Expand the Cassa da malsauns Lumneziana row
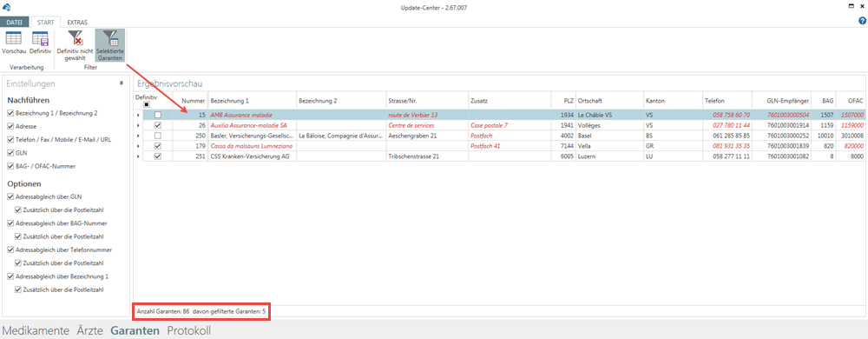Viewport: 868px width, 339px height. 138,146
